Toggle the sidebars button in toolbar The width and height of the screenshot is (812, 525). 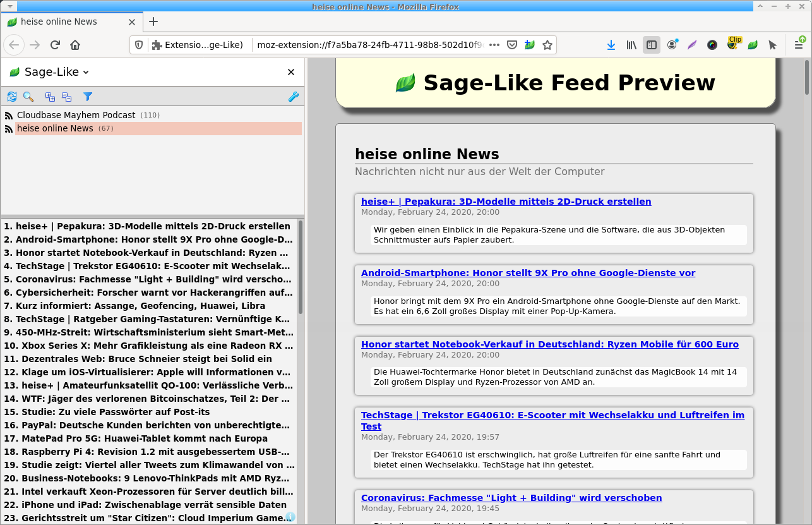[652, 45]
